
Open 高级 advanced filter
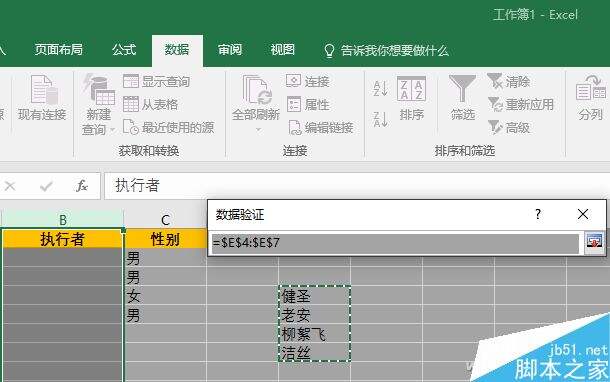(x=508, y=127)
